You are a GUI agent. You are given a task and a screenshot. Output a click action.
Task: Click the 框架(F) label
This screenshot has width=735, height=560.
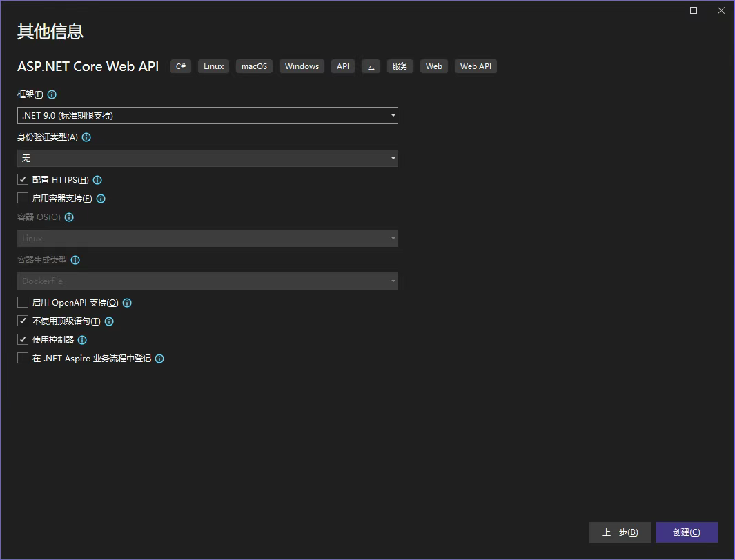[30, 94]
